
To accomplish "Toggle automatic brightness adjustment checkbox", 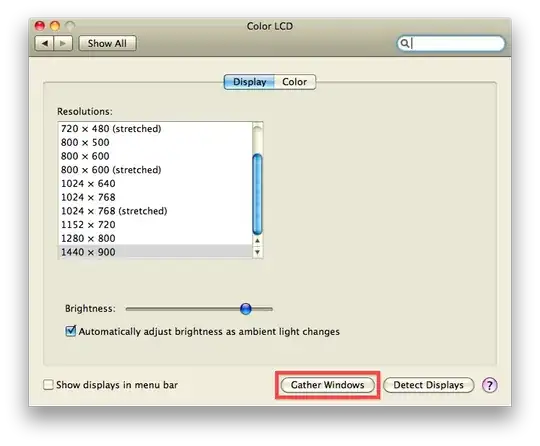I will (71, 331).
